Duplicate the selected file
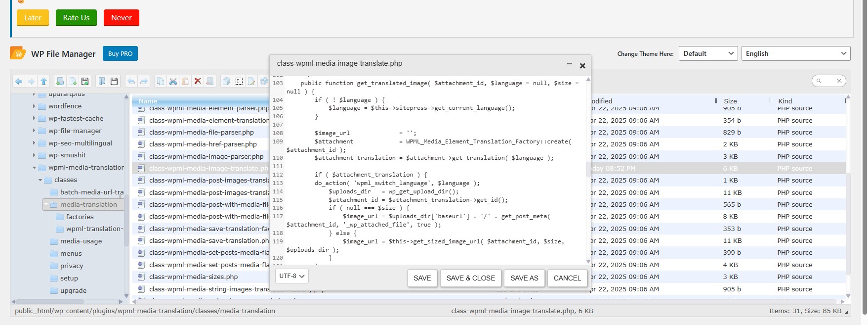 point(226,81)
